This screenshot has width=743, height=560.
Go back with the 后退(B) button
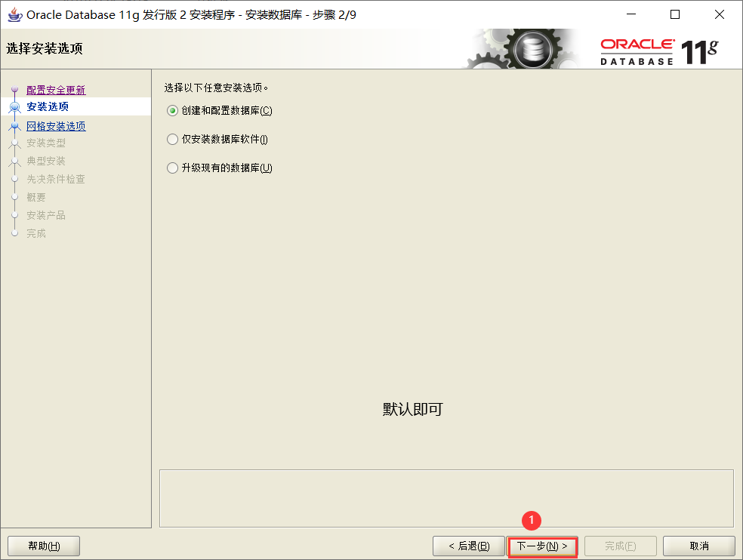(x=469, y=546)
